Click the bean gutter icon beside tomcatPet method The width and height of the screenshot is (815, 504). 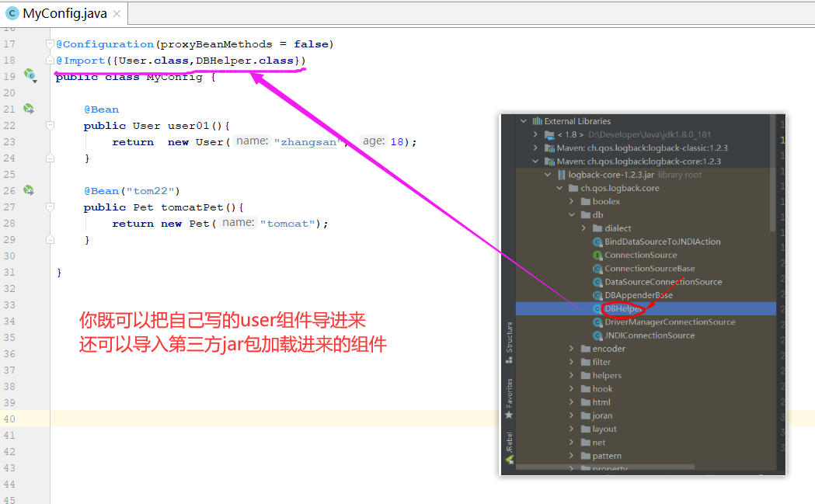pos(27,189)
